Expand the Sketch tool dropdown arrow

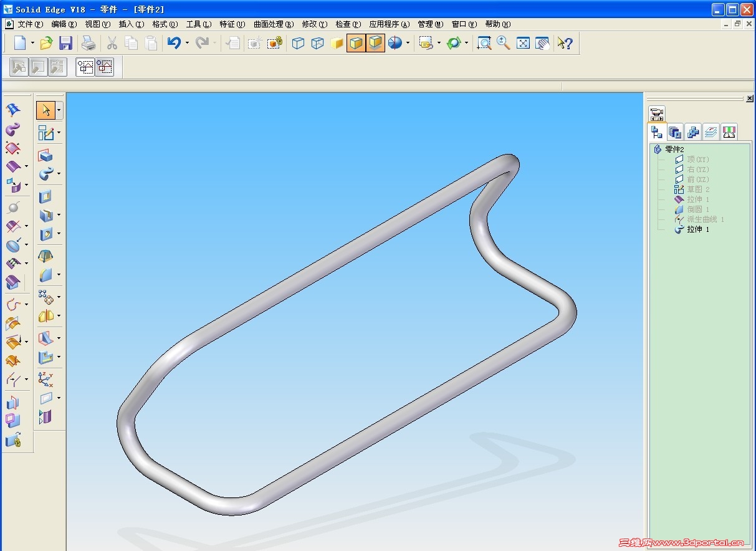tap(59, 132)
